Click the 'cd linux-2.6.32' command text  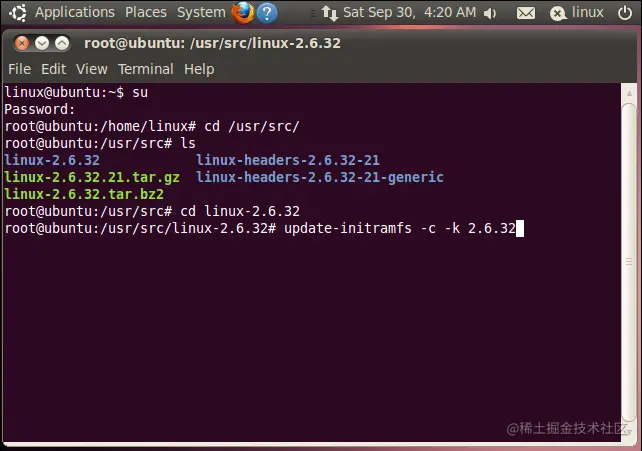240,211
